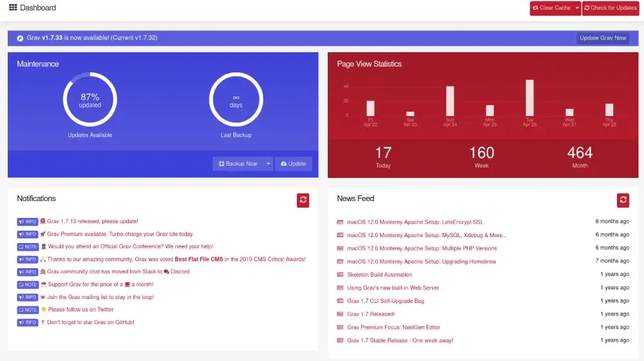Click news icon beside Grav 1.7 Released!
The image size is (644, 361).
pyautogui.click(x=340, y=314)
